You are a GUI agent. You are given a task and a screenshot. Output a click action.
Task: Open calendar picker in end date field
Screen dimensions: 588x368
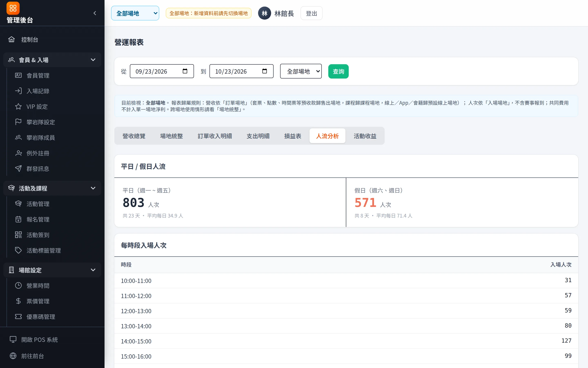coord(265,71)
